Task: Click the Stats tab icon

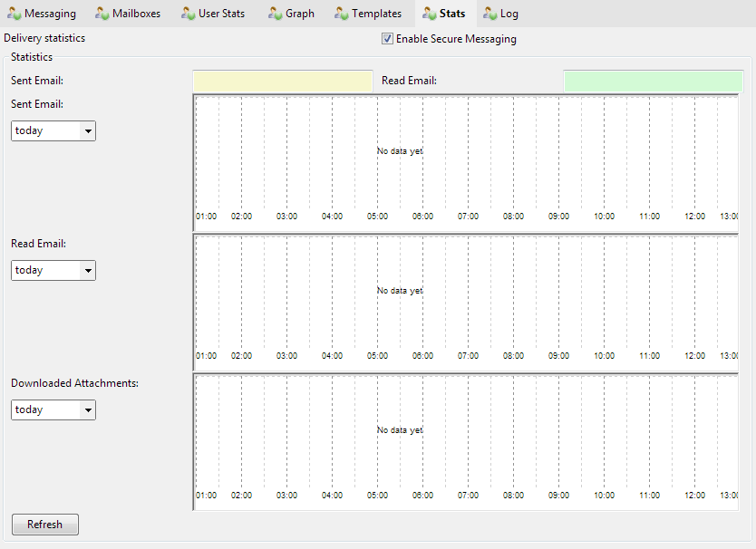Action: [430, 14]
